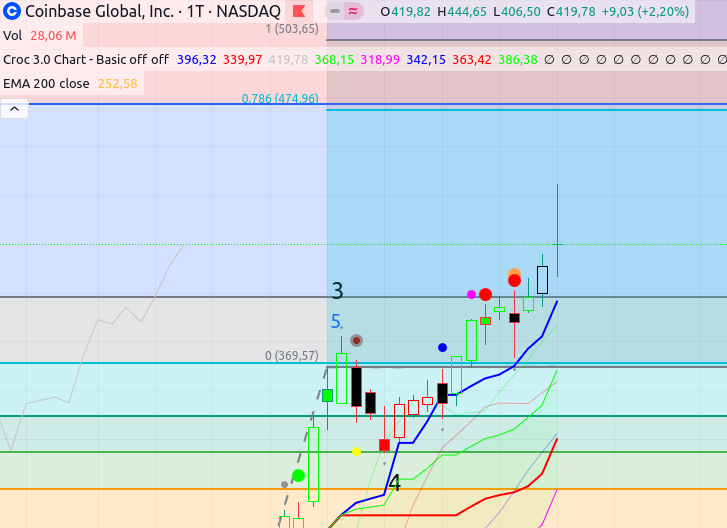Select the black wave label 3

pos(338,292)
